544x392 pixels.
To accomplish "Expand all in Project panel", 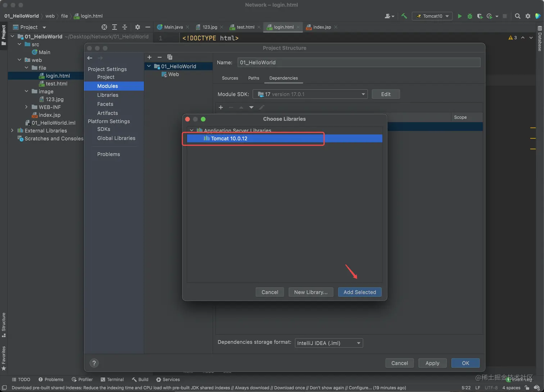I will click(114, 27).
